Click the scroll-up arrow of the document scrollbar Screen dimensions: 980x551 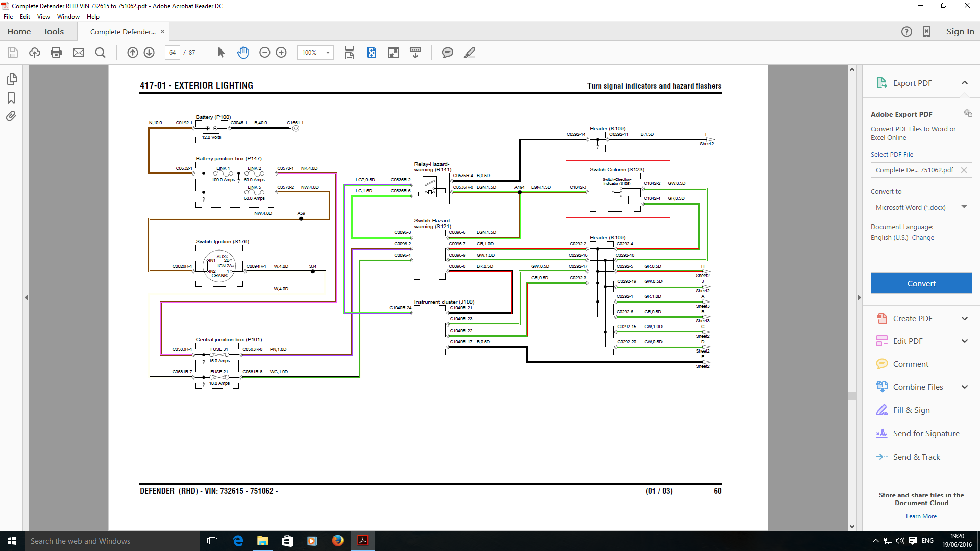pyautogui.click(x=852, y=69)
